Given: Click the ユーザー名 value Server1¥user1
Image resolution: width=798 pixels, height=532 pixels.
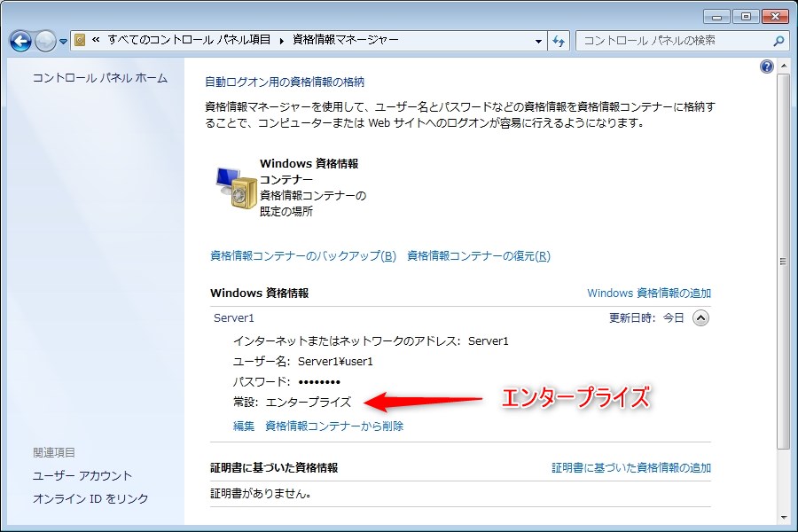Looking at the screenshot, I should 335,362.
